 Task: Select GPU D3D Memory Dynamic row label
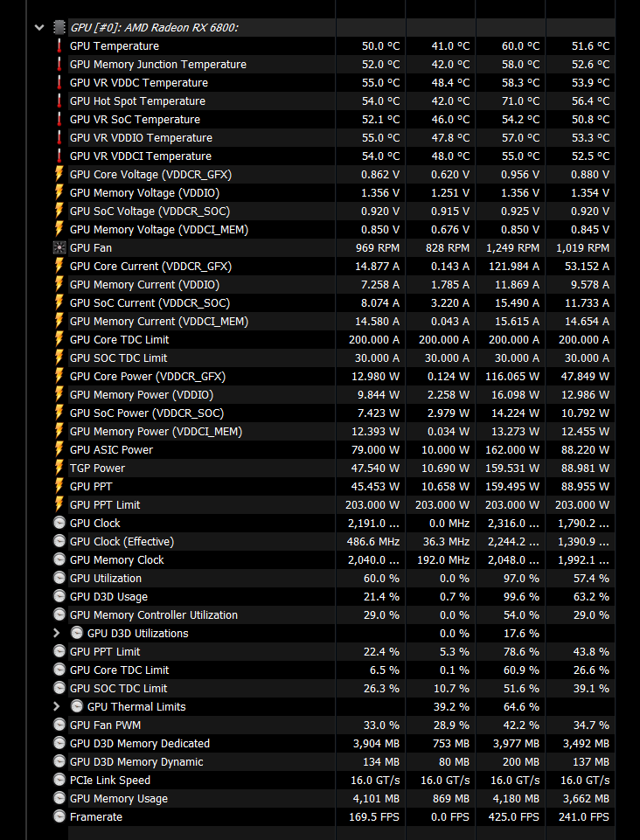click(x=136, y=762)
